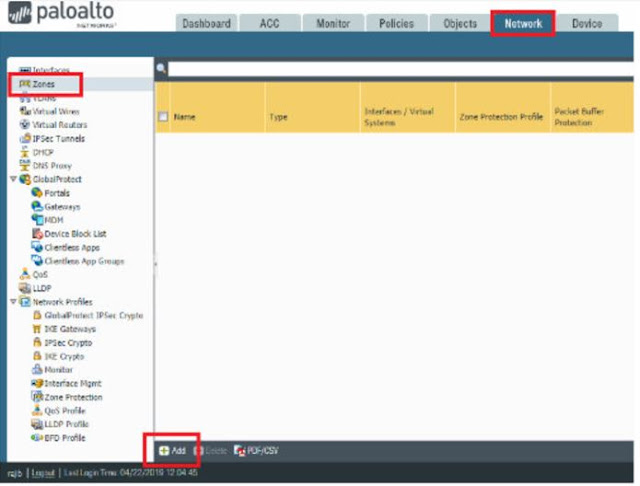The image size is (640, 486).
Task: Select the IPSec Crypto lock icon
Action: click(x=37, y=342)
